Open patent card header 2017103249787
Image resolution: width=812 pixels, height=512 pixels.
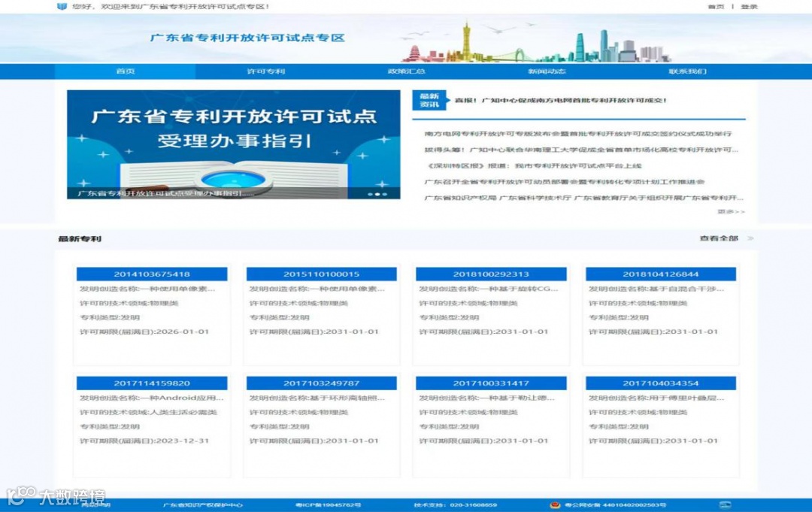[322, 383]
